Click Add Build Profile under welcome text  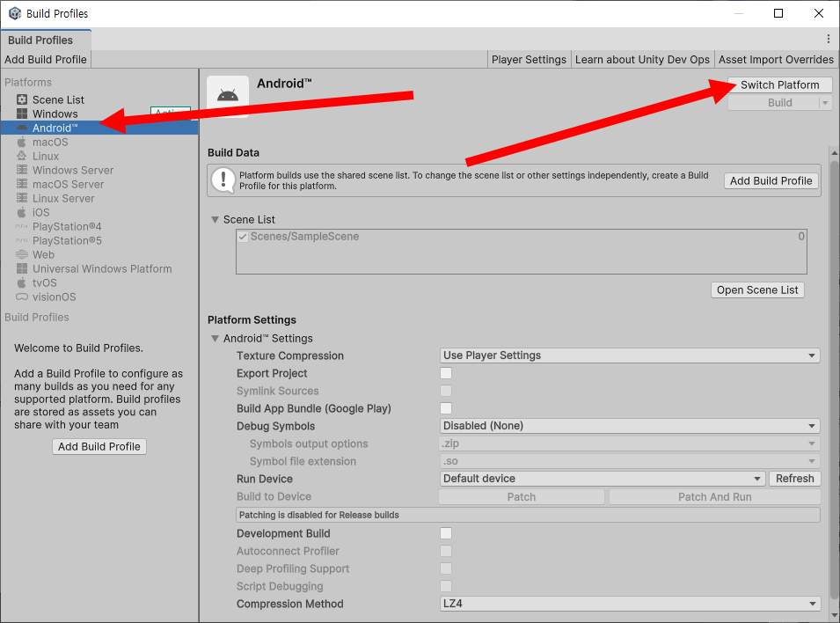click(x=99, y=447)
